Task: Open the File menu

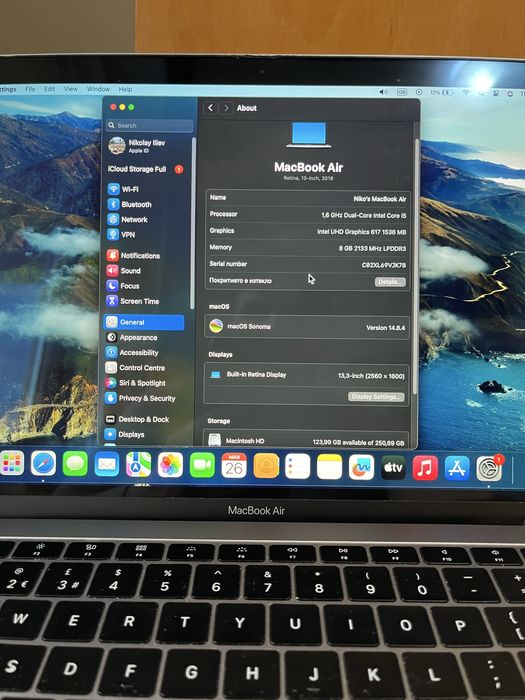Action: tap(30, 89)
